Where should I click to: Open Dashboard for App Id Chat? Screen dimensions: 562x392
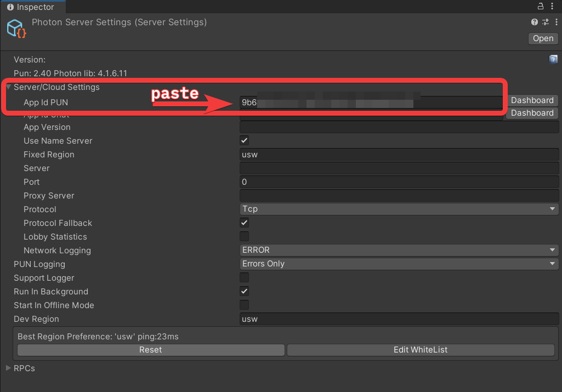[532, 113]
